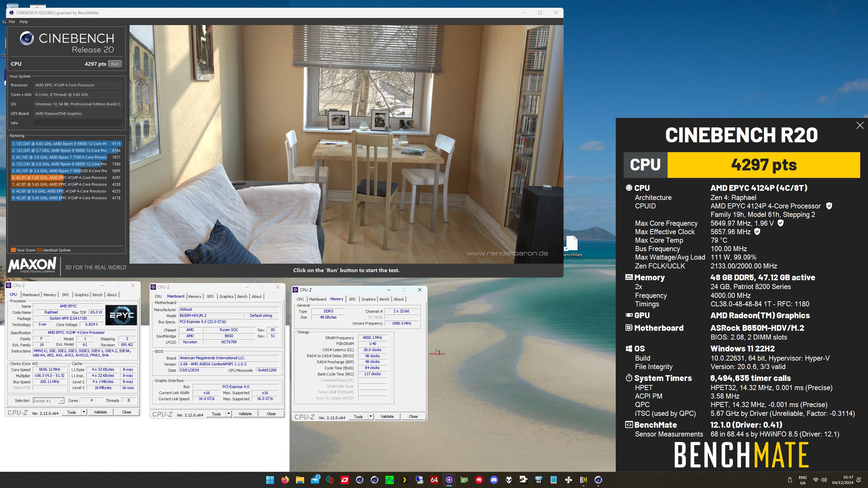Click the ENG GA language indicator
The height and width of the screenshot is (488, 868).
[803, 480]
